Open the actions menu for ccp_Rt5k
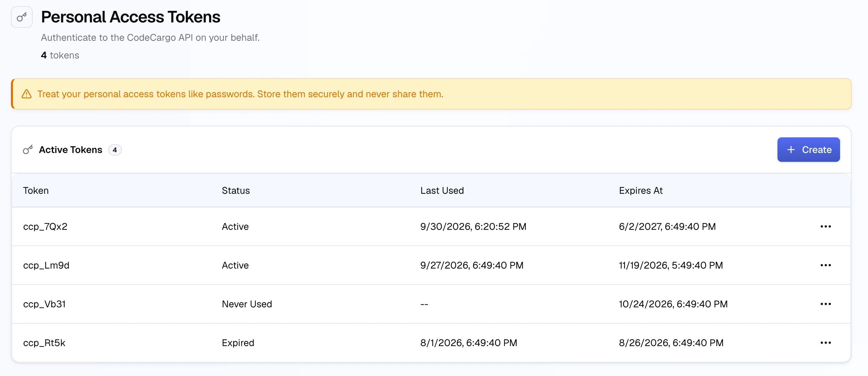 (825, 343)
